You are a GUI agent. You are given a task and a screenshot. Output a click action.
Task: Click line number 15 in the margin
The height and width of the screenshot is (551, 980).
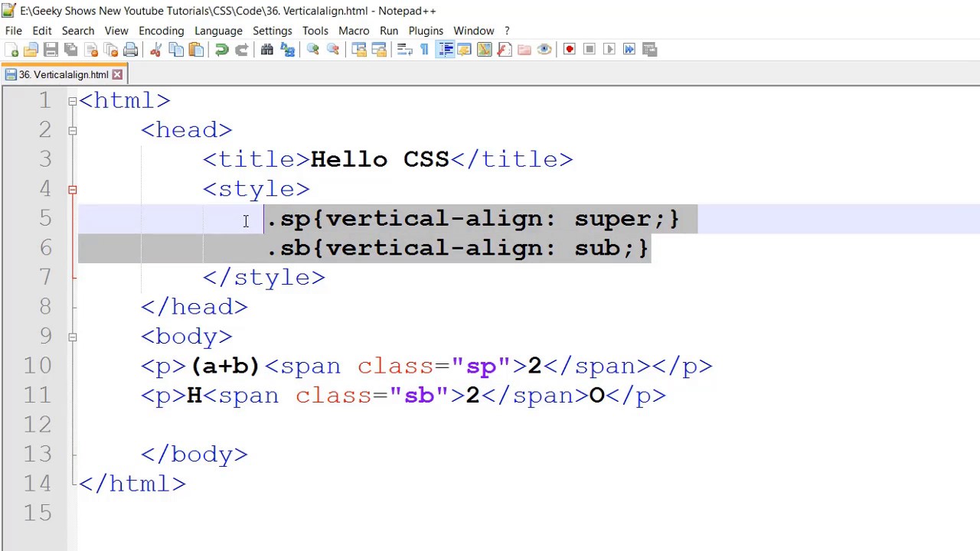[37, 513]
